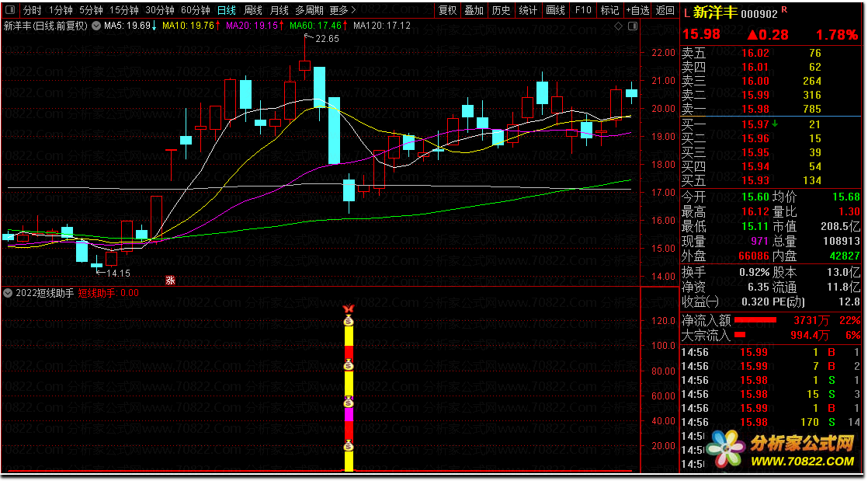Click the 复权 adjustment button
868x481 pixels.
tap(447, 10)
